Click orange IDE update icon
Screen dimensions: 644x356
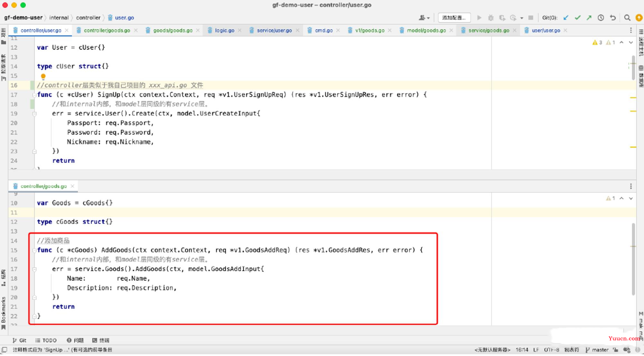click(639, 18)
